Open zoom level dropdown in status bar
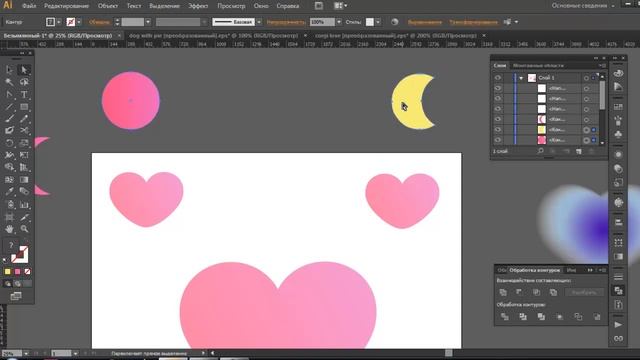Screen dimensions: 640x360 pyautogui.click(x=26, y=353)
